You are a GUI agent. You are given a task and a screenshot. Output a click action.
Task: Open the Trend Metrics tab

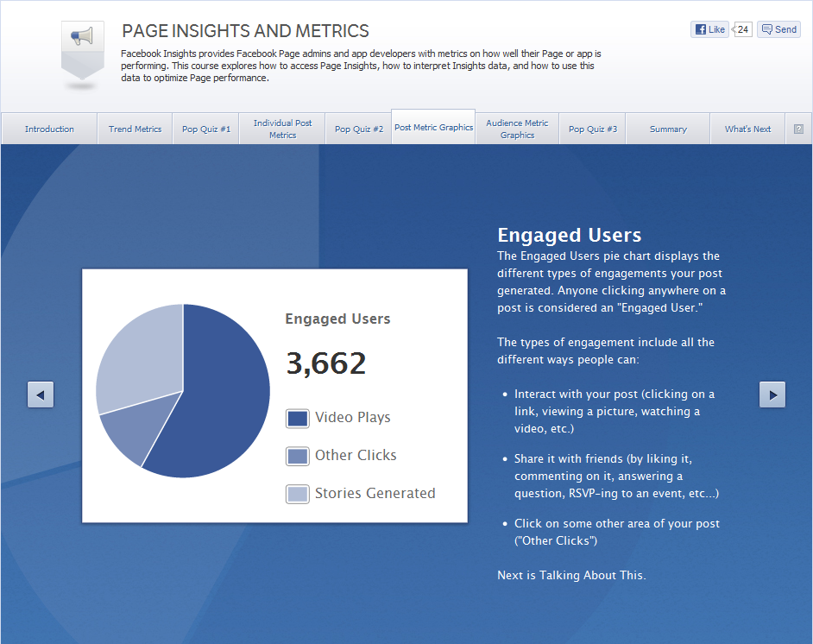[x=135, y=129]
